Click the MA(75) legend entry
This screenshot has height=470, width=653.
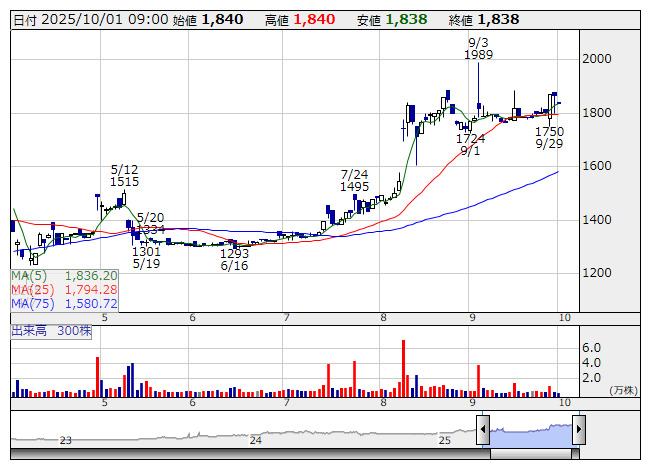[x=65, y=303]
